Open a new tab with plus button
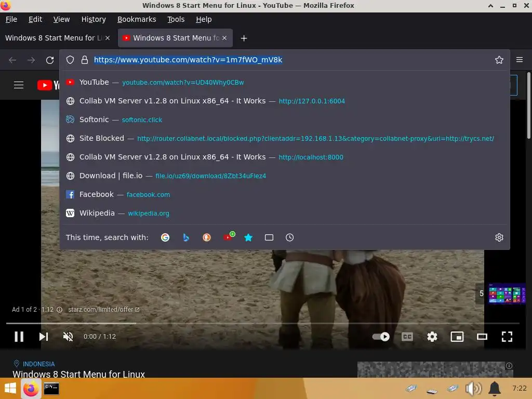Viewport: 532px width, 399px height. coord(244,38)
